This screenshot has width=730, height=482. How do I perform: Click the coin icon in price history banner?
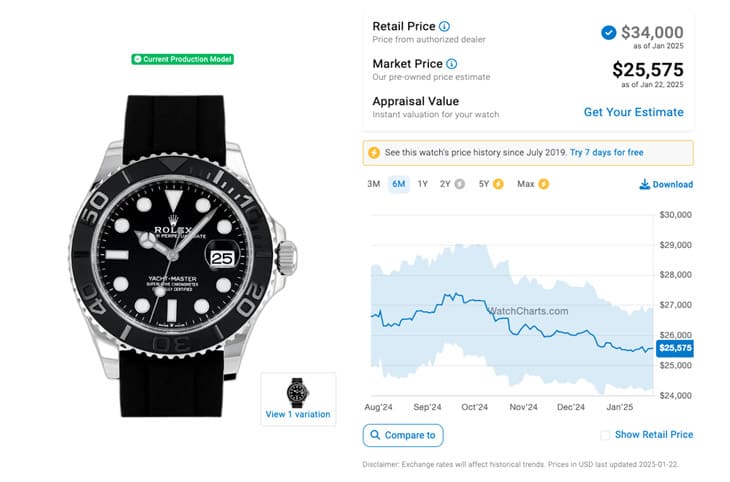pos(374,152)
